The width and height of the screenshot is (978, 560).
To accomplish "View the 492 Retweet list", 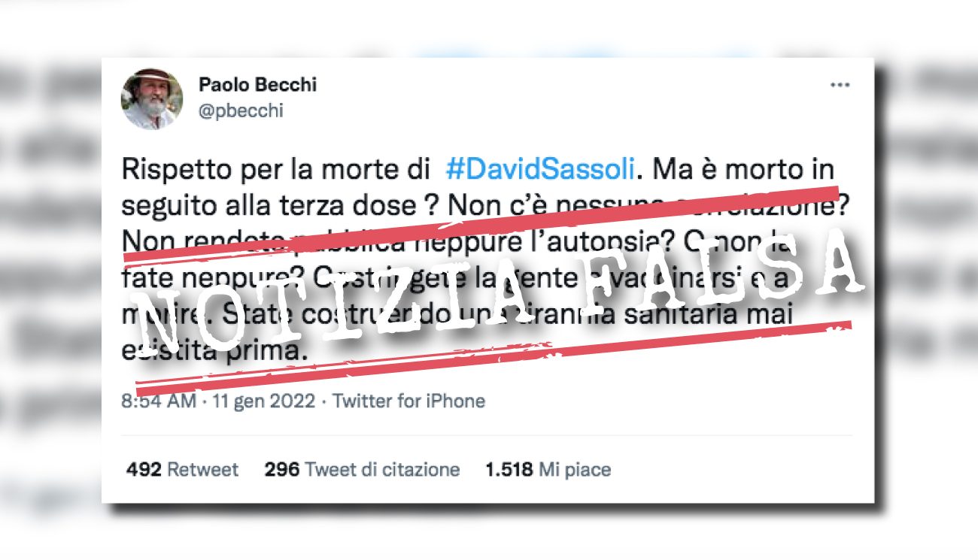I will (182, 470).
